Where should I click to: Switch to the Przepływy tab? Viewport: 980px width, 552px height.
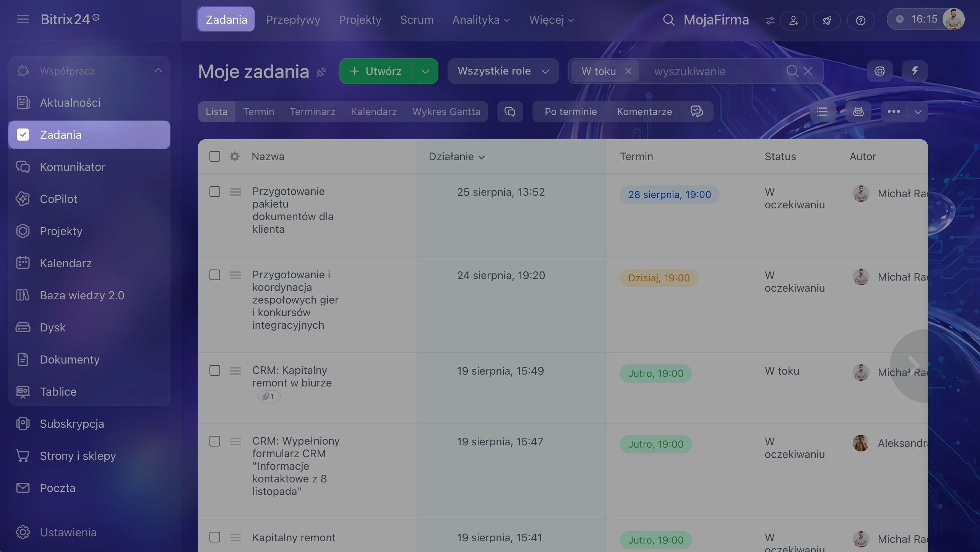[293, 19]
